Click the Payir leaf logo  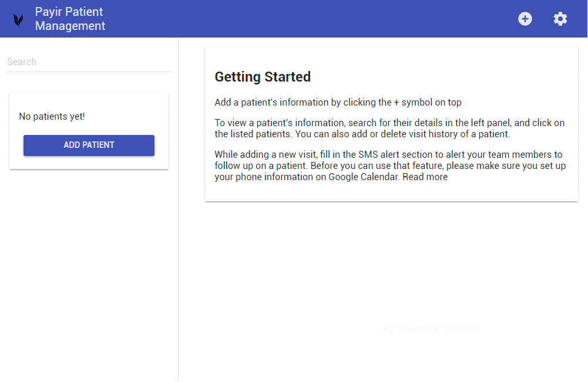pyautogui.click(x=18, y=19)
